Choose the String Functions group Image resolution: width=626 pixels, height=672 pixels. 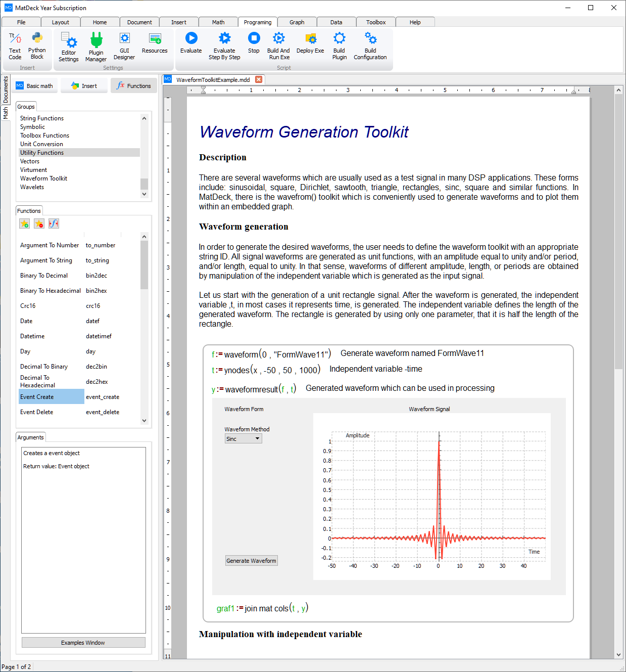point(79,118)
